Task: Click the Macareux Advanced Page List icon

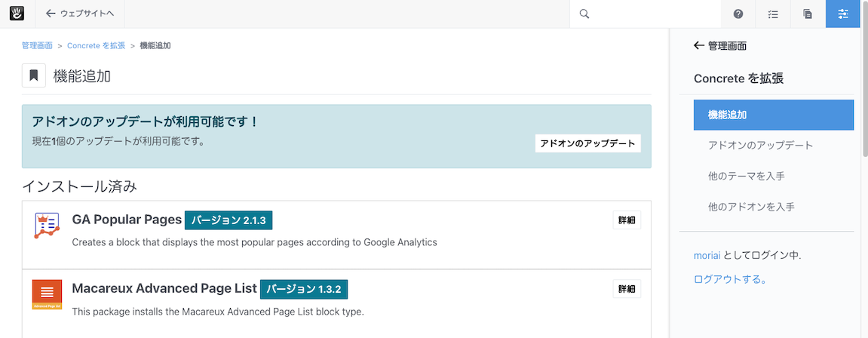Action: coord(47,295)
